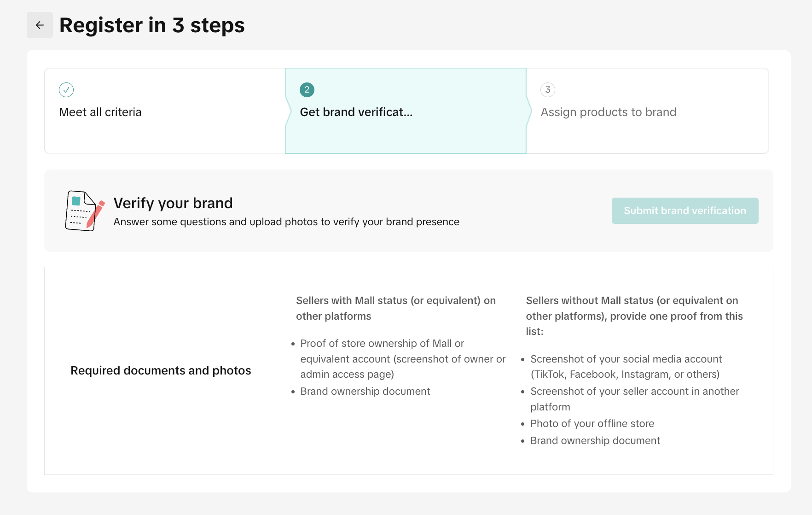Screen dimensions: 812x515
Task: Click the step 3 number badge
Action: tap(548, 90)
